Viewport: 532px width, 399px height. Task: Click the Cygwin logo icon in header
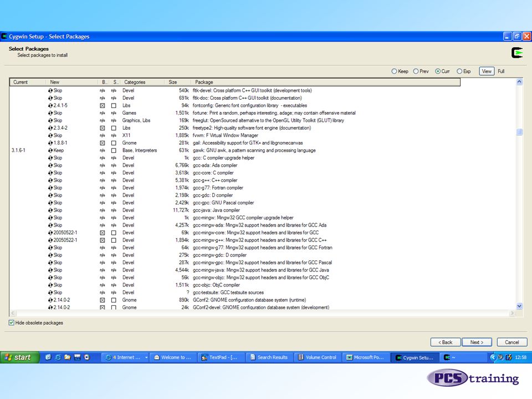[516, 53]
